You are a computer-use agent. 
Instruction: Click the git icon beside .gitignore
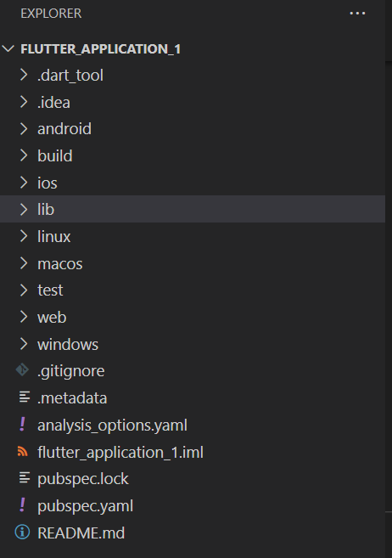tap(22, 370)
